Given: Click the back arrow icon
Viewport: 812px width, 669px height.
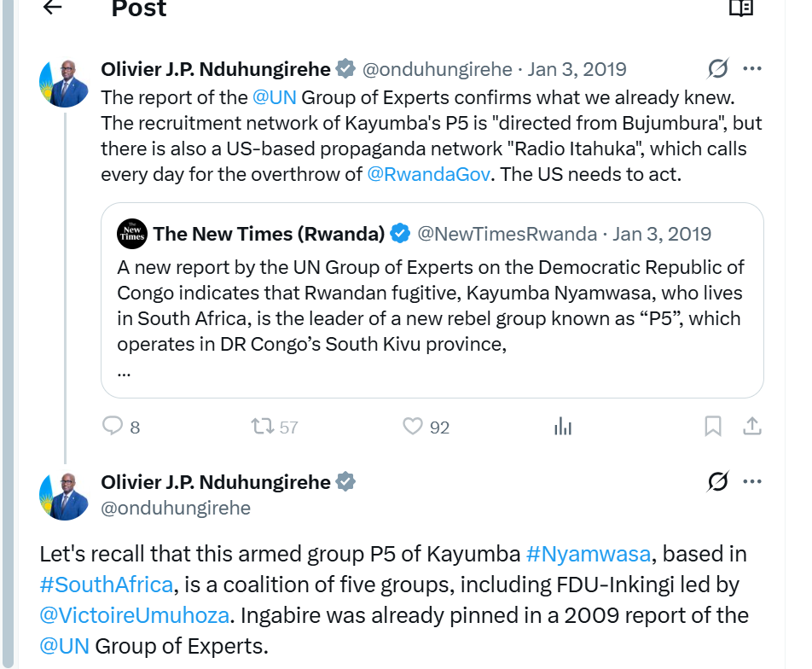Looking at the screenshot, I should tap(53, 8).
